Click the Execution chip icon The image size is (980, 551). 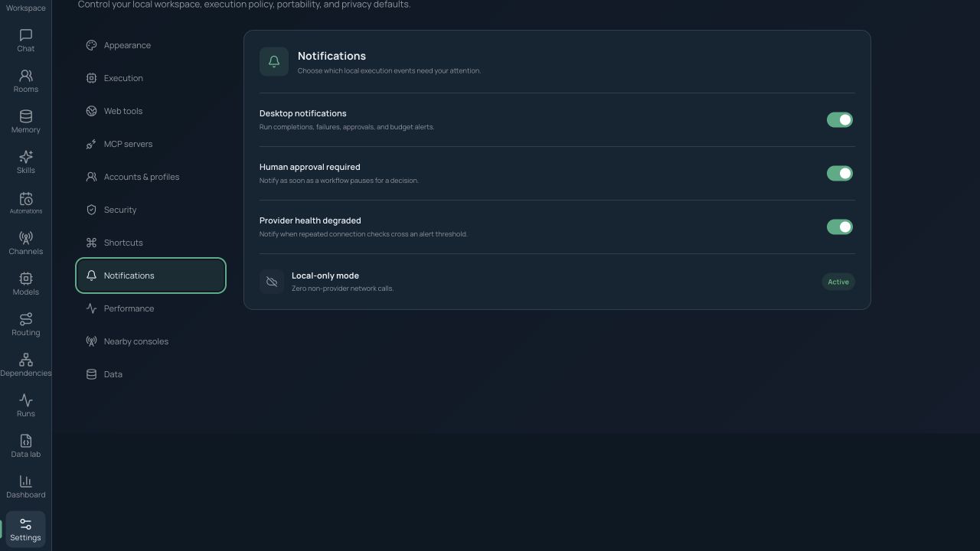(x=91, y=78)
